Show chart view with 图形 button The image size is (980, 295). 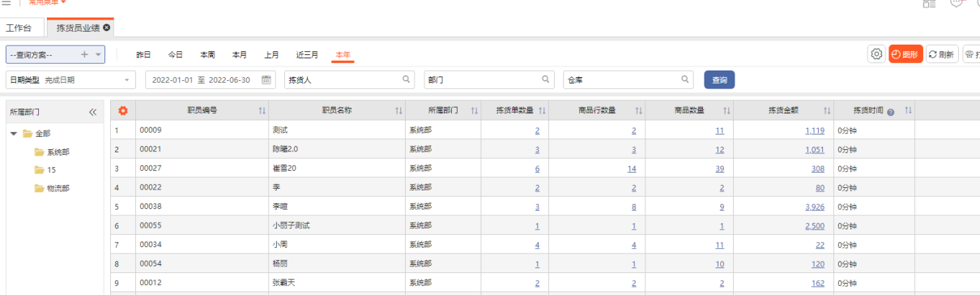[905, 54]
